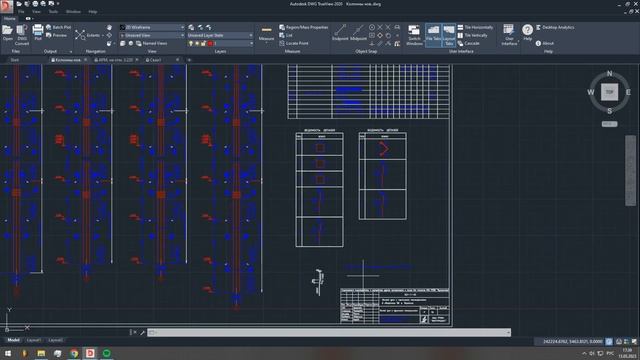Open plot Preview

coord(56,36)
